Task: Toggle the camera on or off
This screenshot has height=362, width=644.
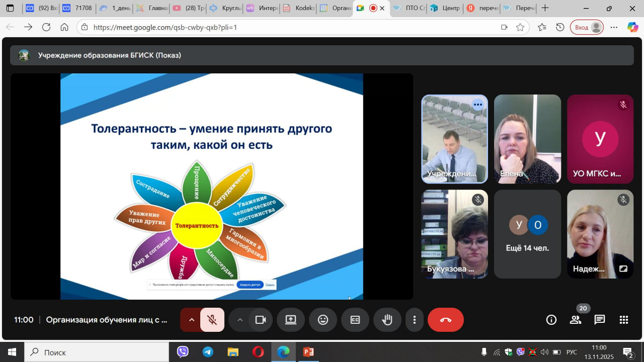Action: [261, 320]
